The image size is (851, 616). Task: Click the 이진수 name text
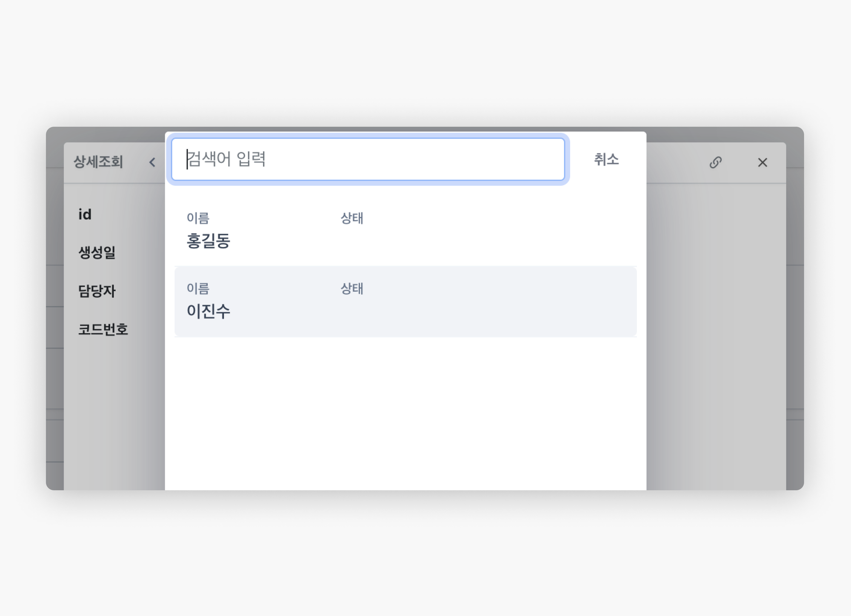click(x=208, y=311)
